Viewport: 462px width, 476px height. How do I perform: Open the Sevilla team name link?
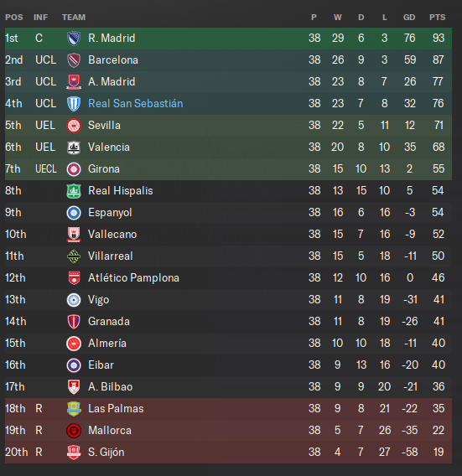coord(104,126)
